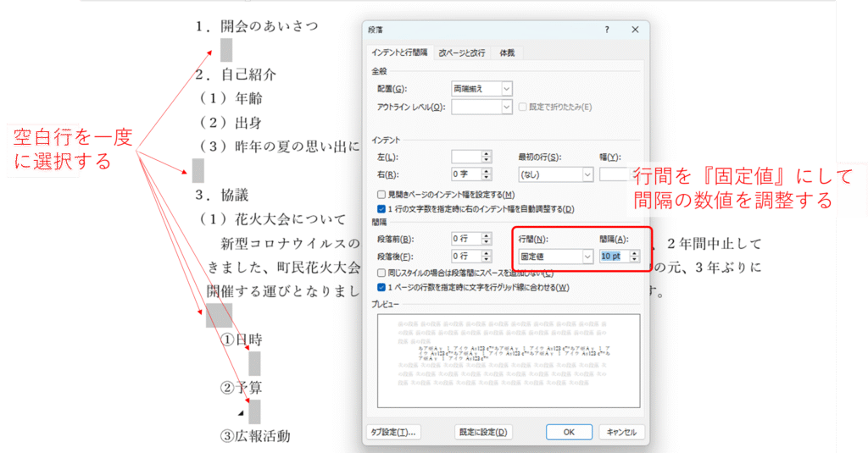Image resolution: width=868 pixels, height=453 pixels.
Task: Uncheck 右のインデント幅を自動調整する checkbox
Action: 381,209
